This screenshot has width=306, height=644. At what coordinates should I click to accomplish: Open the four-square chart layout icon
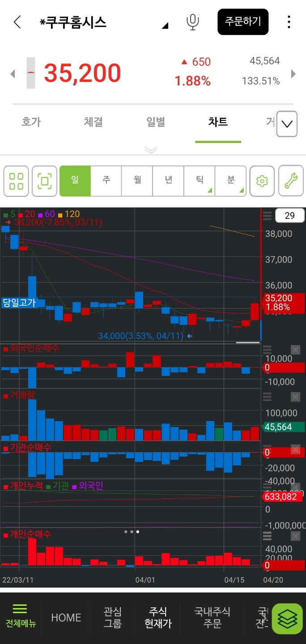click(x=16, y=181)
